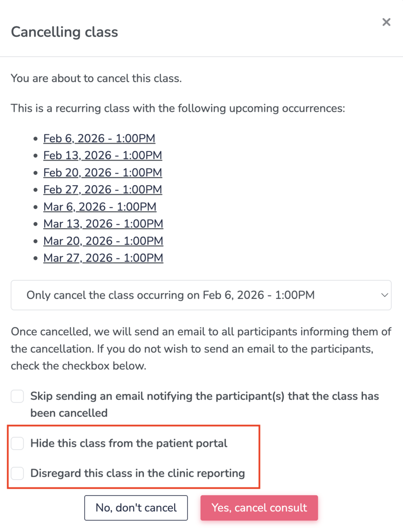This screenshot has height=532, width=403.
Task: Open the Mar 27, 2026 occurrence link
Action: [x=103, y=258]
